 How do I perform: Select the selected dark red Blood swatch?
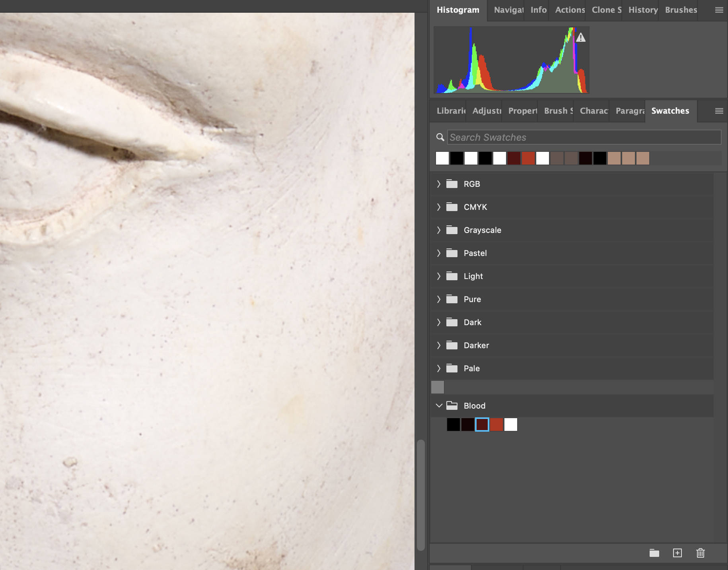tap(482, 425)
